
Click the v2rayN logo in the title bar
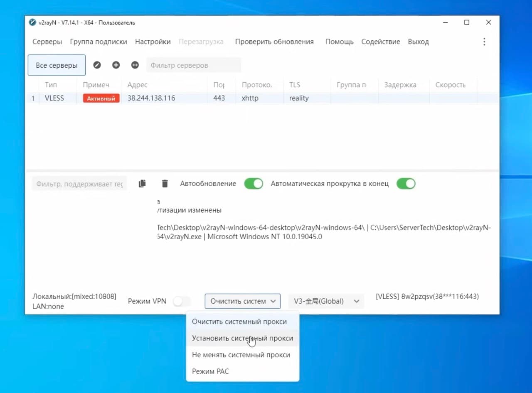point(32,22)
